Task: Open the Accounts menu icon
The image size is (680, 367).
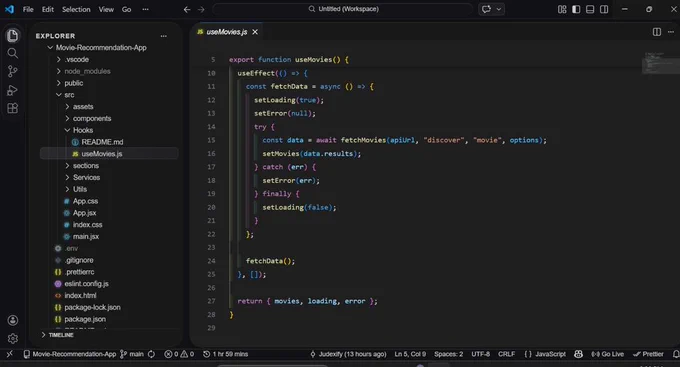Action: point(13,320)
